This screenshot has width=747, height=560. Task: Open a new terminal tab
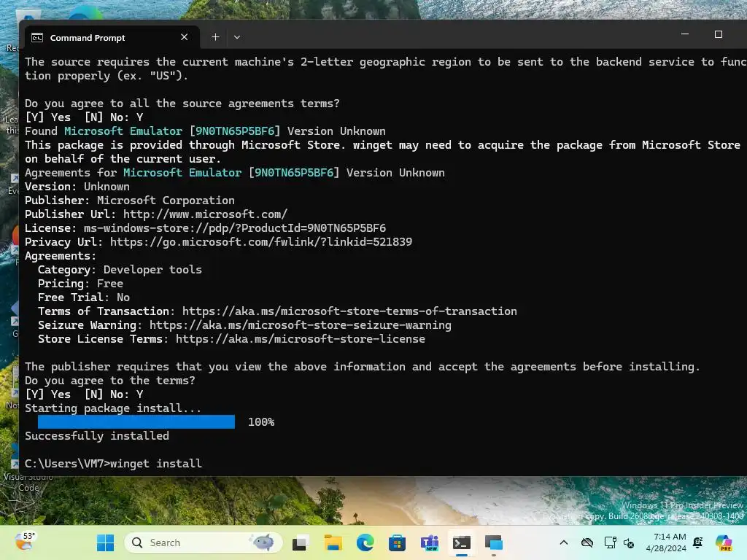[215, 37]
